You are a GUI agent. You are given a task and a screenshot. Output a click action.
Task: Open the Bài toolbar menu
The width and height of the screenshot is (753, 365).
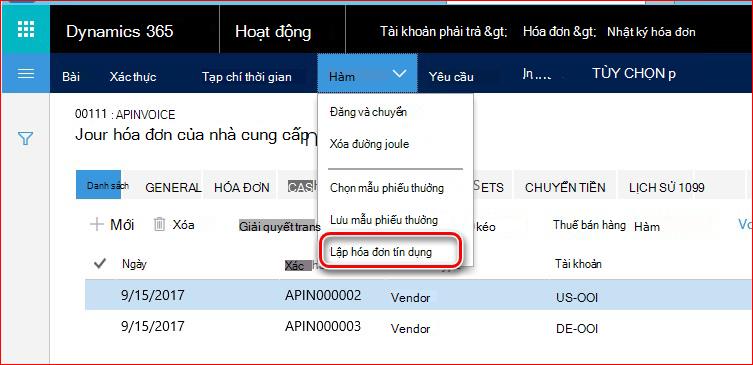click(x=71, y=76)
